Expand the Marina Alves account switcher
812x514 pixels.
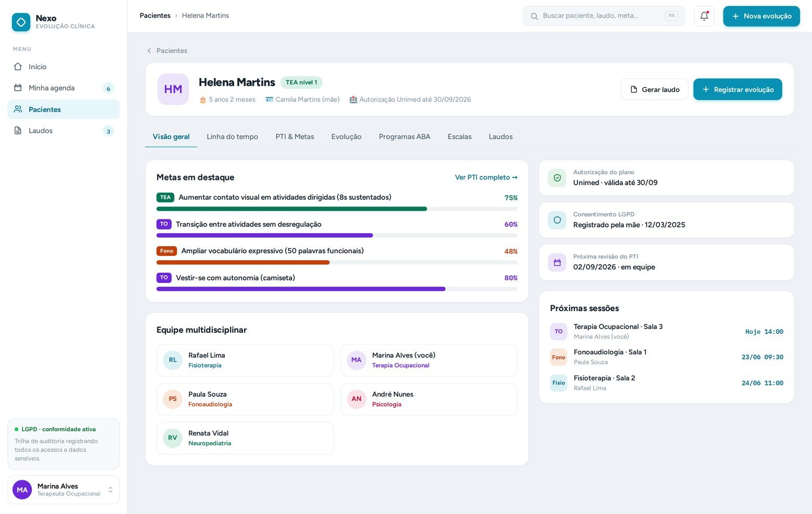[64, 490]
